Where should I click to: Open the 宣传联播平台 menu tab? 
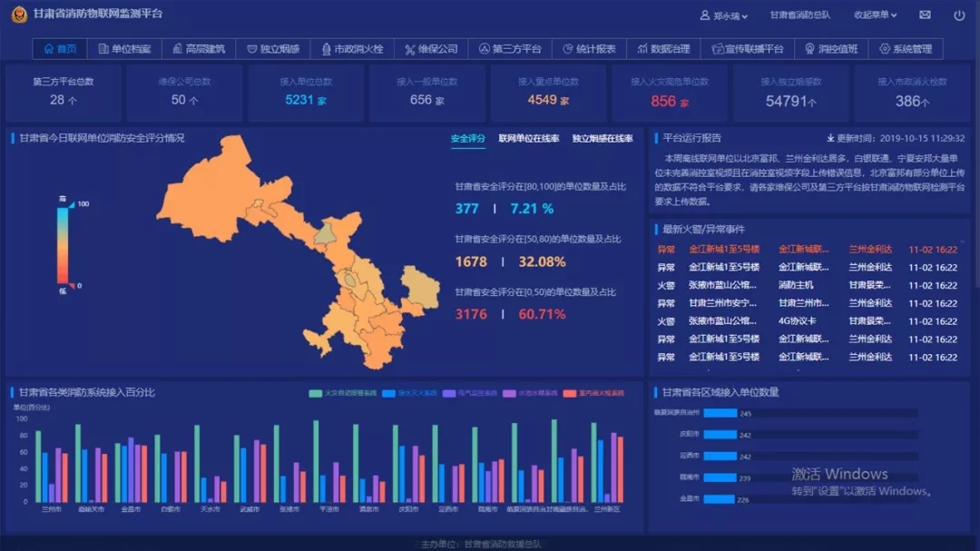[747, 49]
